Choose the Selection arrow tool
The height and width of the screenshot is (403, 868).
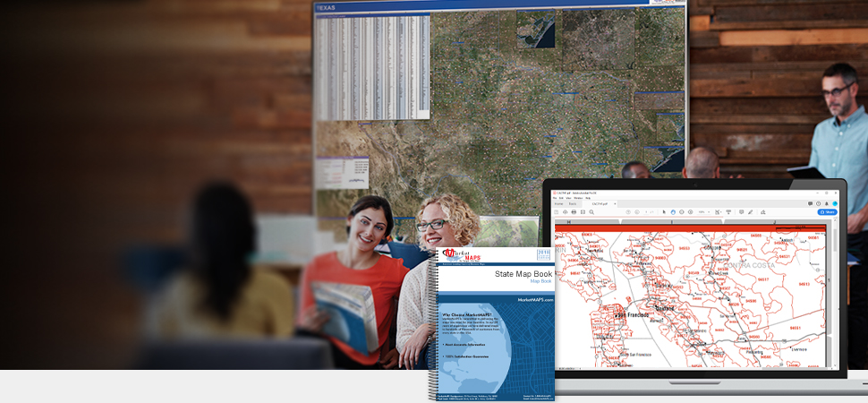pyautogui.click(x=664, y=211)
